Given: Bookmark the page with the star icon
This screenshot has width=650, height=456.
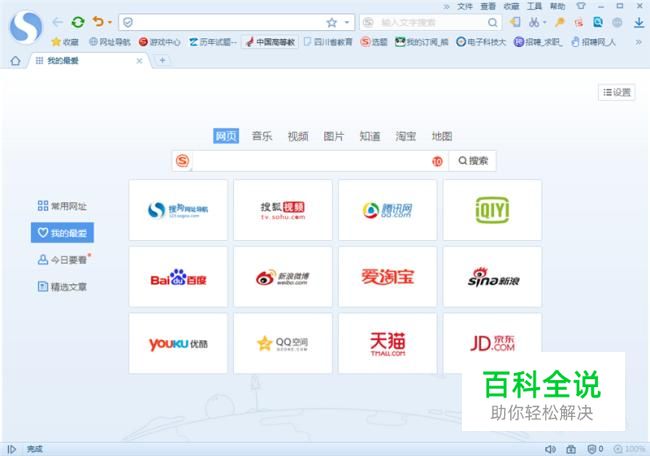Looking at the screenshot, I should point(332,22).
